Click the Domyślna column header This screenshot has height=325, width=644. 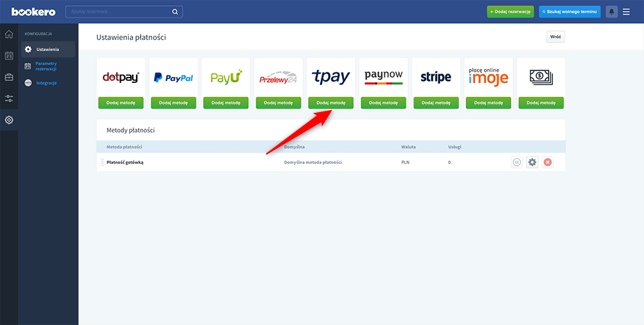pyautogui.click(x=295, y=147)
